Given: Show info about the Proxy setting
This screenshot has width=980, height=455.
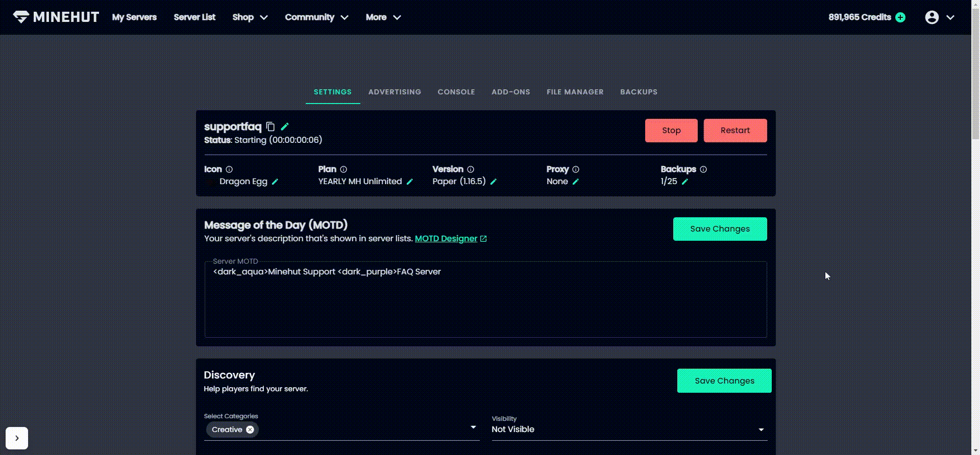Looking at the screenshot, I should (x=576, y=169).
